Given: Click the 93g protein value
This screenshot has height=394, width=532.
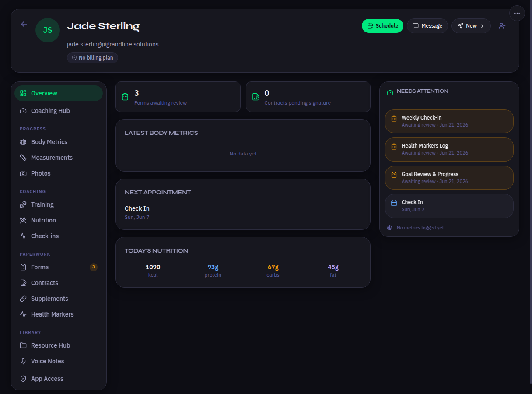Looking at the screenshot, I should 213,267.
